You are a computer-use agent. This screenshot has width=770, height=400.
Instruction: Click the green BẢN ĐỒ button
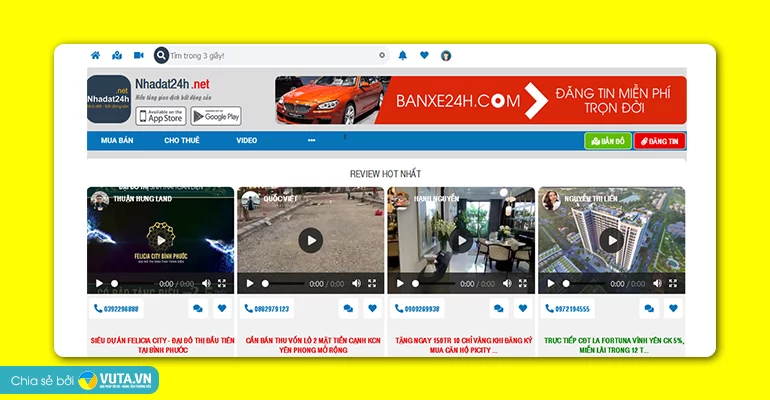coord(608,141)
